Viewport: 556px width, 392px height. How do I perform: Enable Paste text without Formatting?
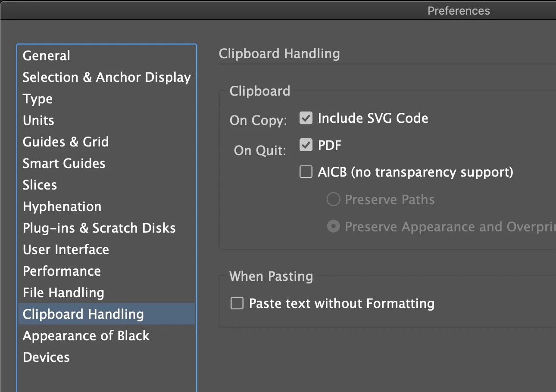[237, 303]
